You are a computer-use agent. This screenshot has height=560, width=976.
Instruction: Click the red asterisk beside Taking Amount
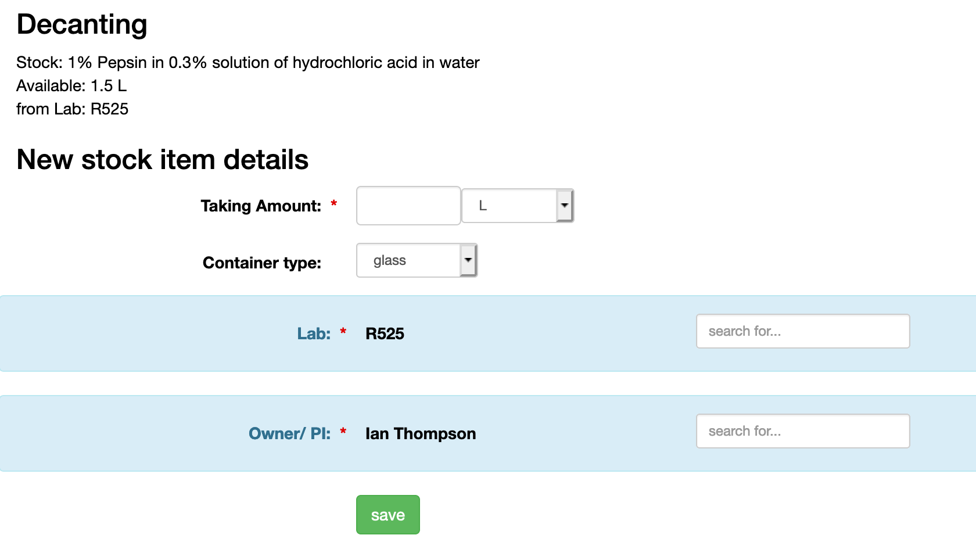tap(334, 204)
